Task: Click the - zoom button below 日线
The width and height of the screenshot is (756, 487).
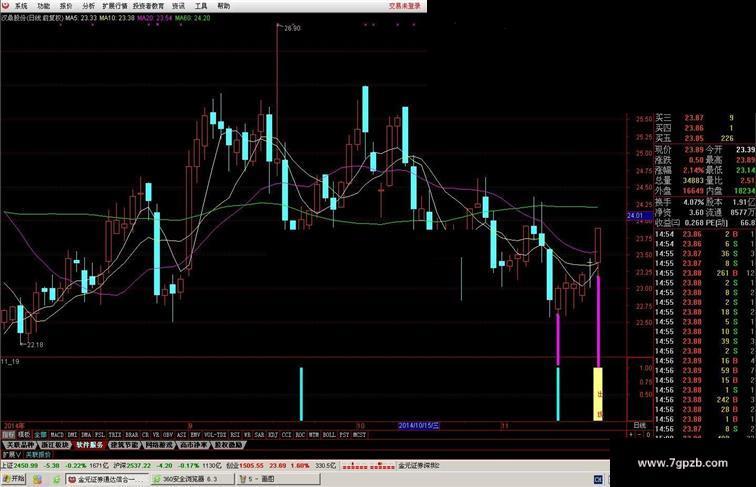Action: click(x=640, y=434)
